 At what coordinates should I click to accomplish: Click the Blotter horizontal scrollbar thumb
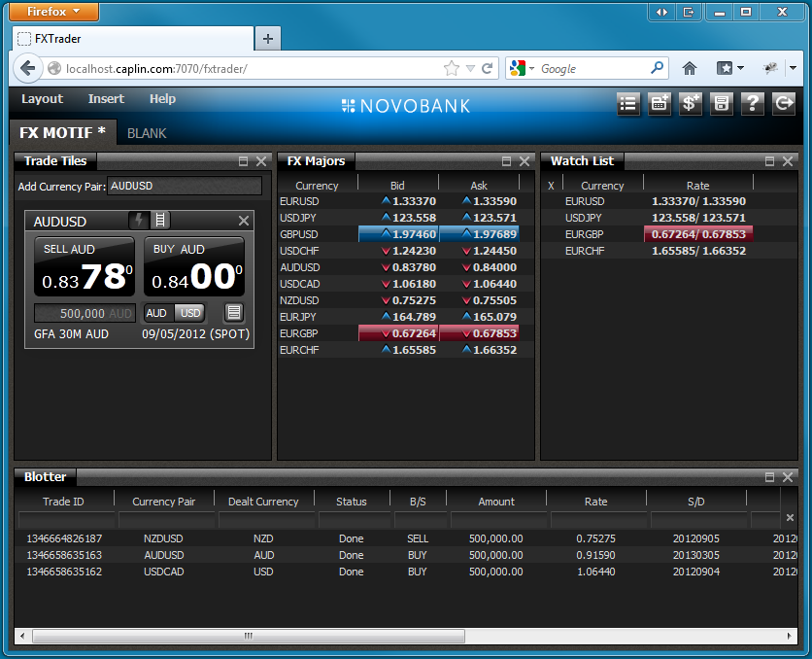coord(249,636)
